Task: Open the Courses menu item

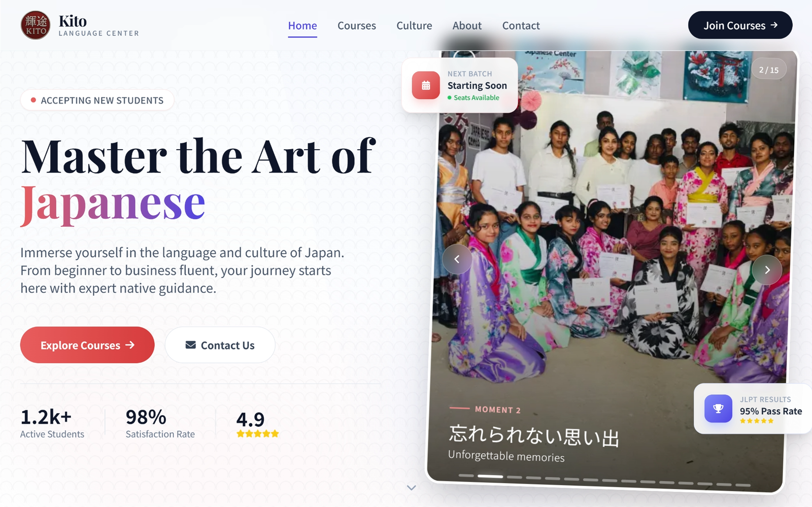Action: point(357,25)
